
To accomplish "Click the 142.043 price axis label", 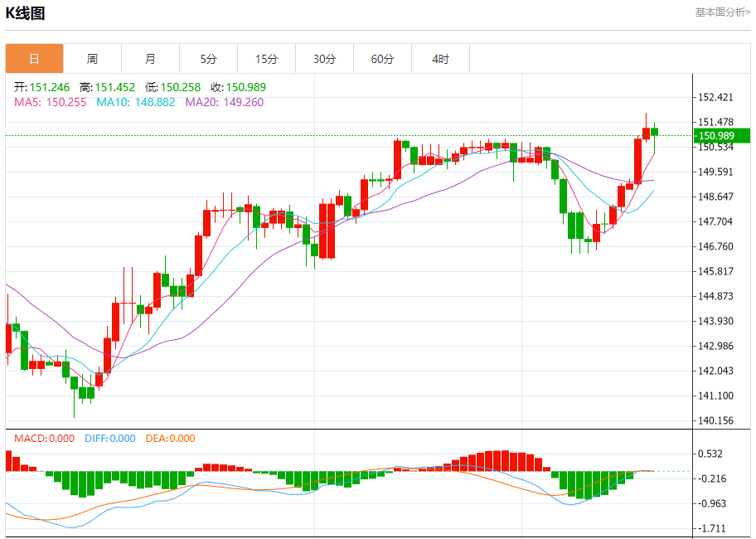I will 715,371.
